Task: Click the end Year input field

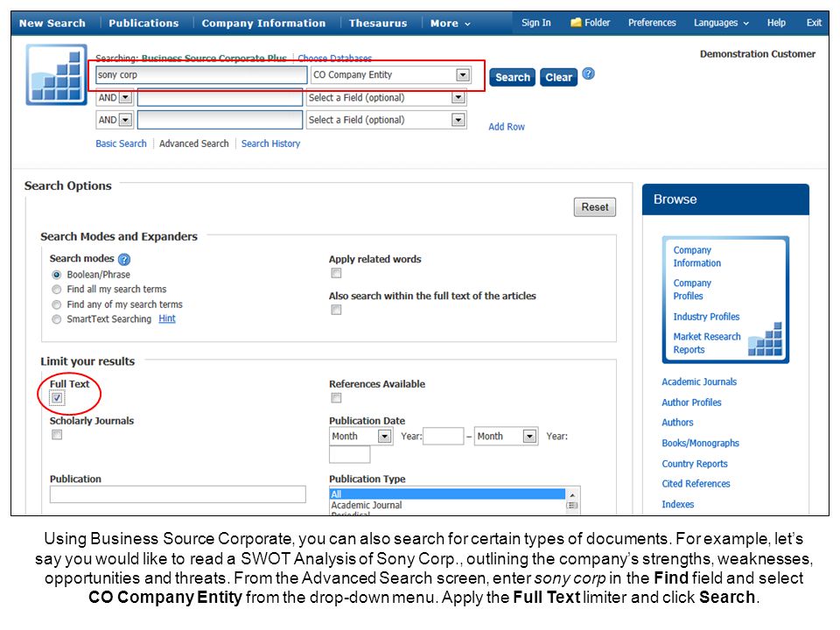Action: pos(349,454)
